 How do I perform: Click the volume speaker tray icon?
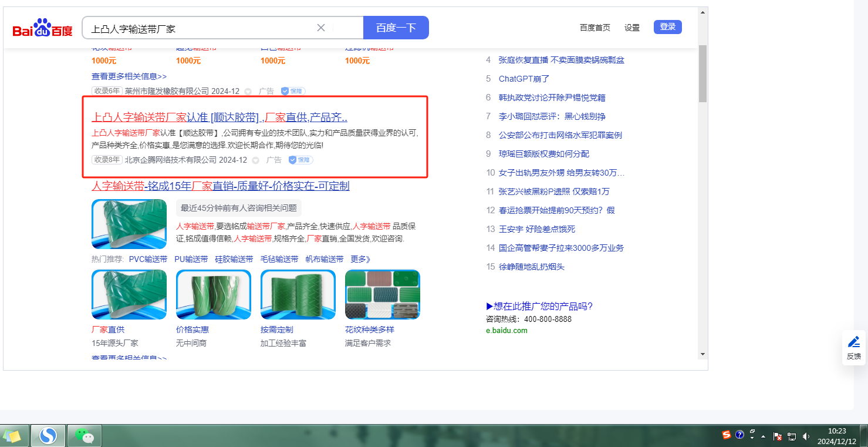click(806, 436)
